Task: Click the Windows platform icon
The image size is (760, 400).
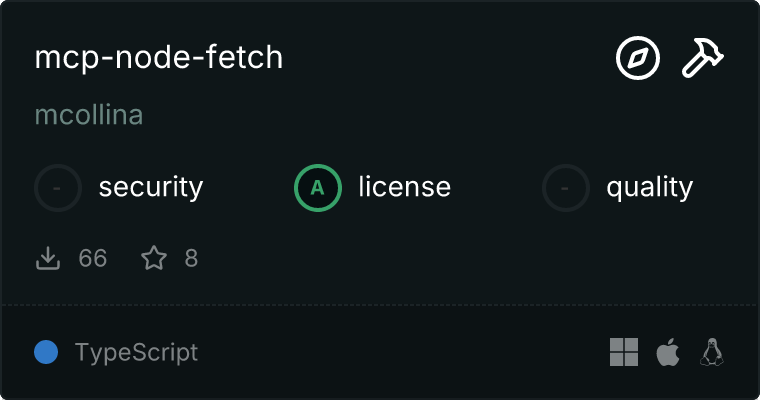Action: pos(624,352)
